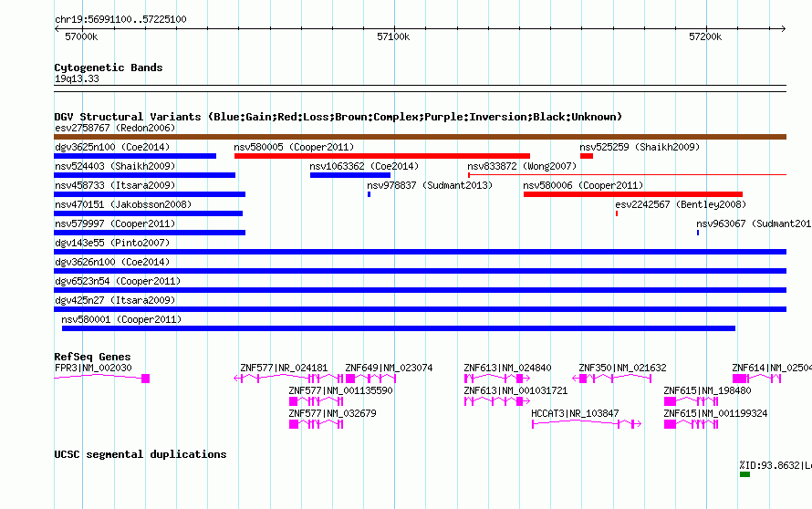
Task: Click the nsv833872 thin red line
Action: click(x=627, y=175)
